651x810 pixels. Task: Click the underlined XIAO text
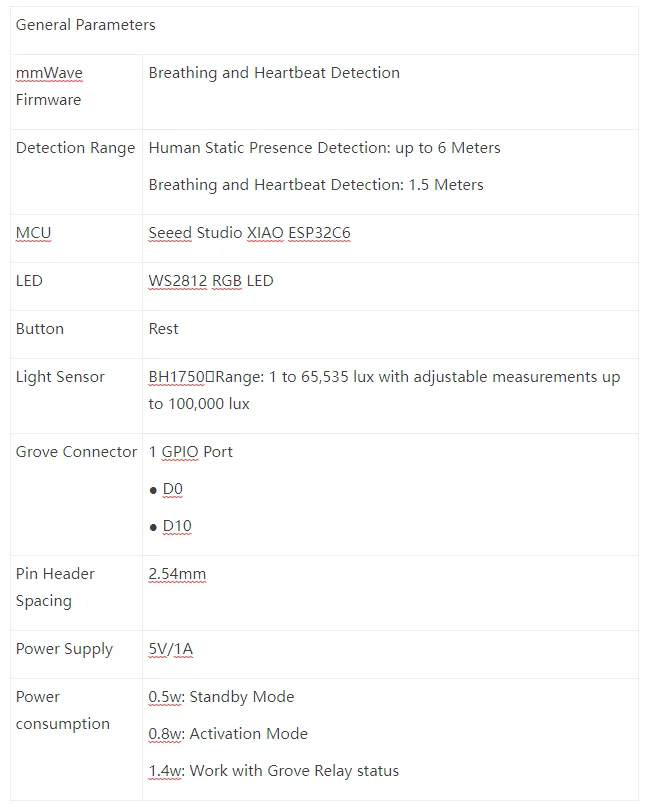click(x=265, y=233)
